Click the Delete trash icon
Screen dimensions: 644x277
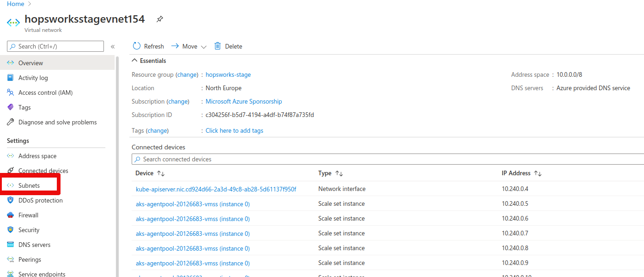(218, 46)
